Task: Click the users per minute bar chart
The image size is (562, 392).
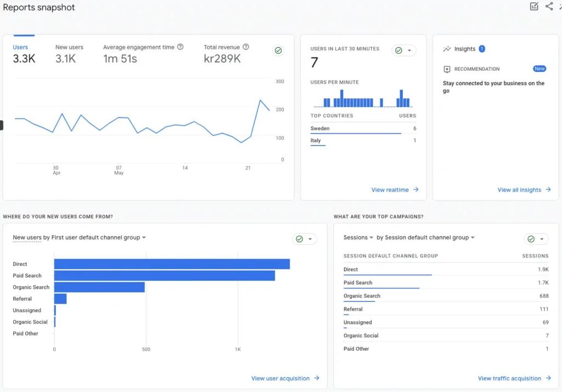Action: 363,98
